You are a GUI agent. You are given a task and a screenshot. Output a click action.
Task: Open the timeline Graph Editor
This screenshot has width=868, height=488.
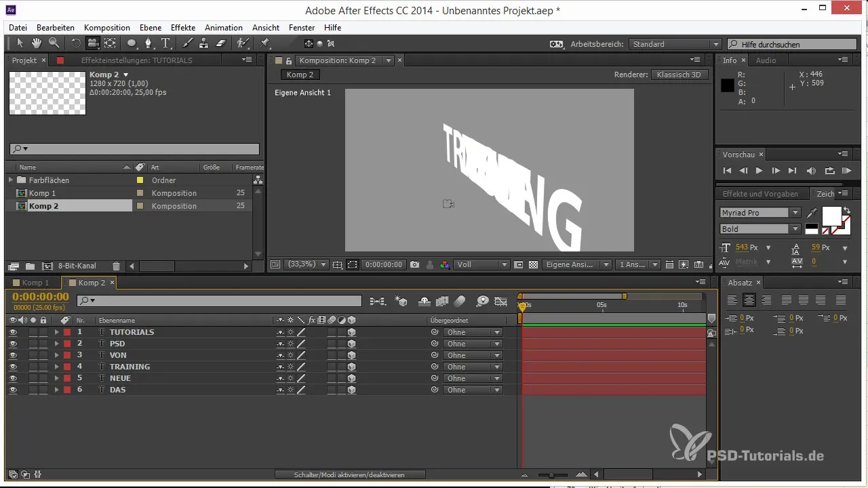pyautogui.click(x=501, y=301)
